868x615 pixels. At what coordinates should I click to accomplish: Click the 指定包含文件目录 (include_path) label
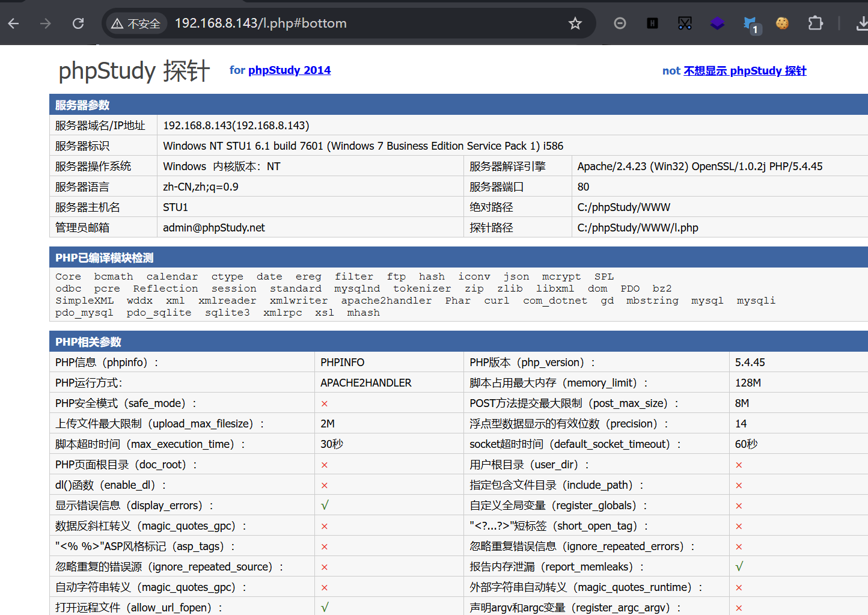click(557, 485)
